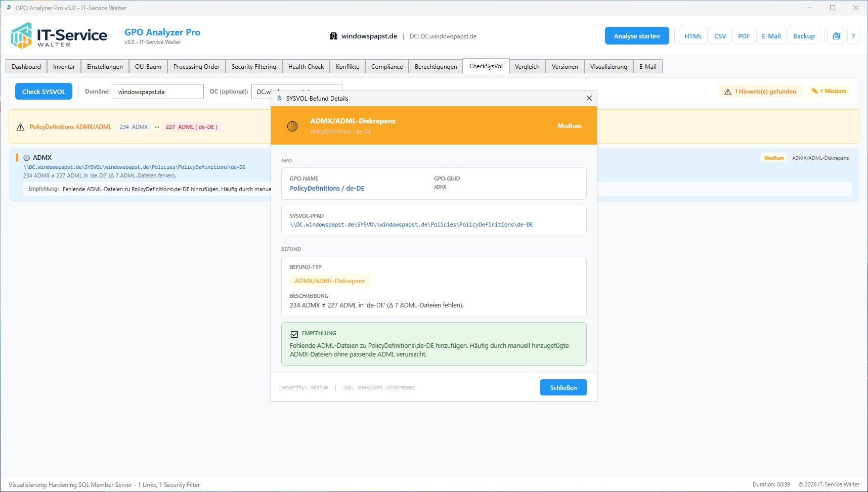This screenshot has height=492, width=868.
Task: Click the license lock icon button in header
Action: click(x=836, y=36)
